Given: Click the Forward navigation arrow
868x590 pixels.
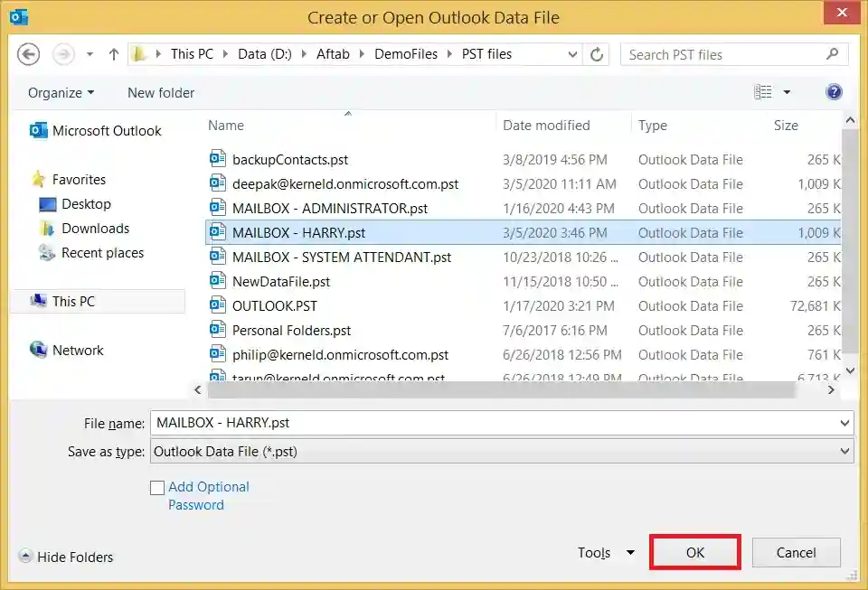Looking at the screenshot, I should pyautogui.click(x=63, y=54).
